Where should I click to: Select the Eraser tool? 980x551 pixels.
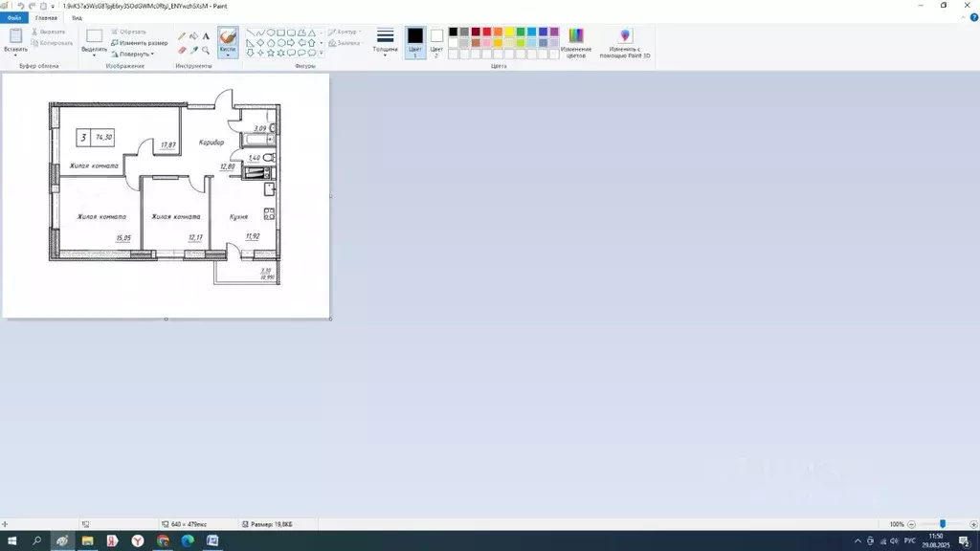[182, 50]
